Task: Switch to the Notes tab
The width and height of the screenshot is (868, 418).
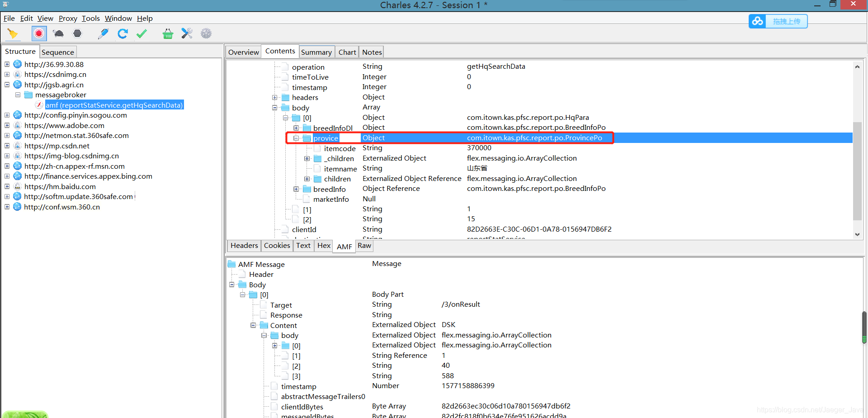Action: click(372, 52)
